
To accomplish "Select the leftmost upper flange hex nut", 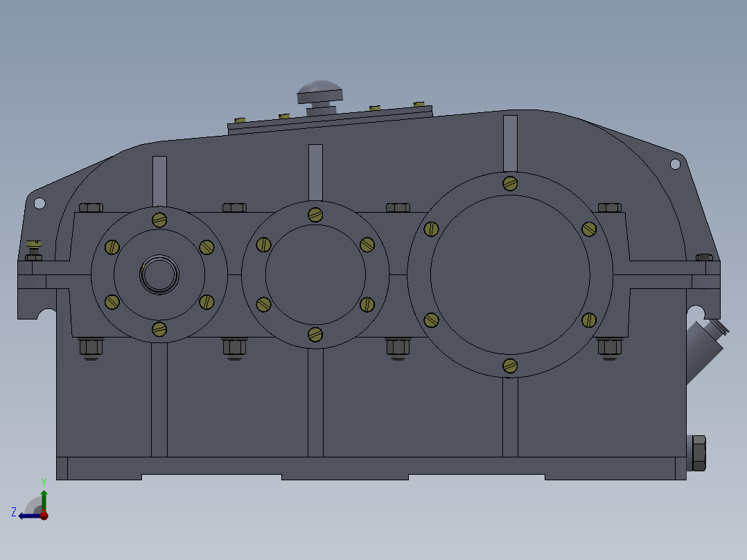I will pos(91,207).
